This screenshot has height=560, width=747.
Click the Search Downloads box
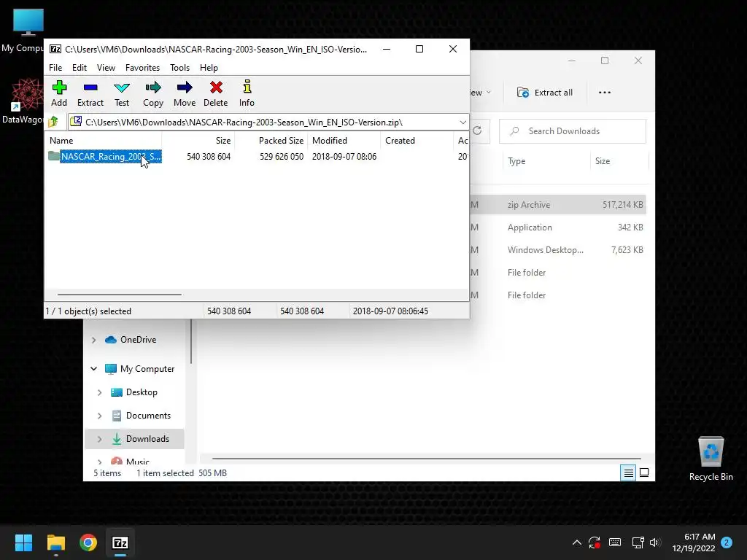click(572, 131)
